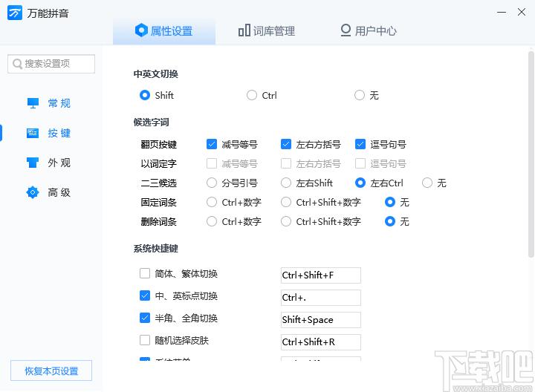Image resolution: width=535 pixels, height=392 pixels.
Task: Open the 属性设置 tab
Action: coord(164,31)
